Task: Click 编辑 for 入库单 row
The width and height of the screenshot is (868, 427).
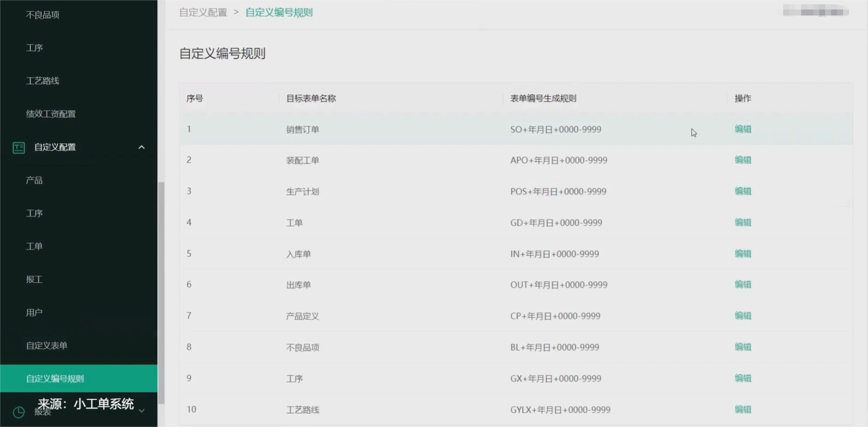Action: tap(743, 254)
